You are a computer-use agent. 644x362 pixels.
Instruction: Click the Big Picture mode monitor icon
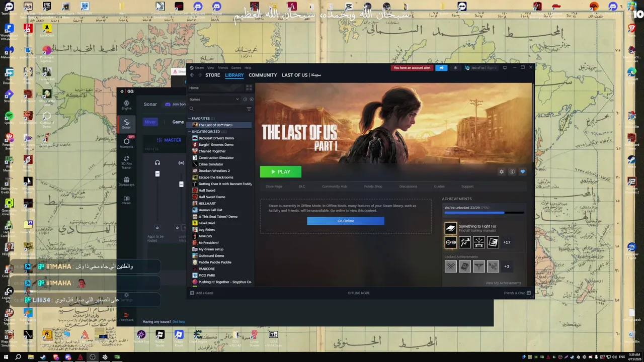[x=505, y=68]
